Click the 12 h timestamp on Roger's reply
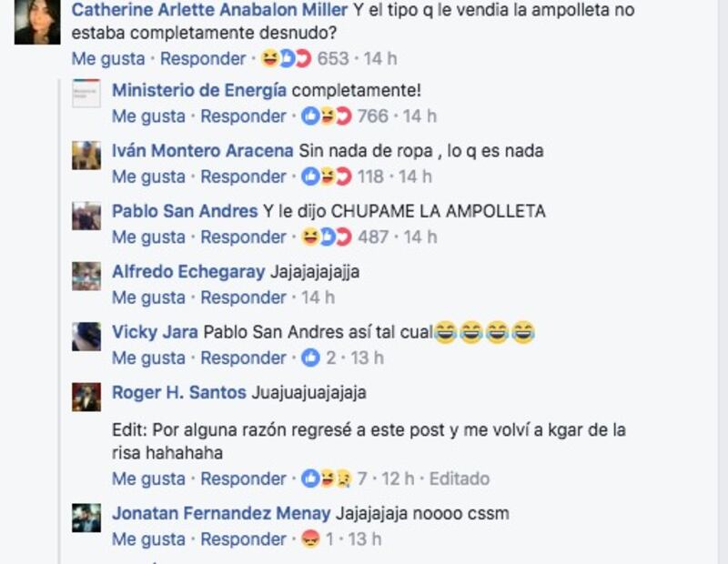The image size is (728, 564). pyautogui.click(x=398, y=478)
